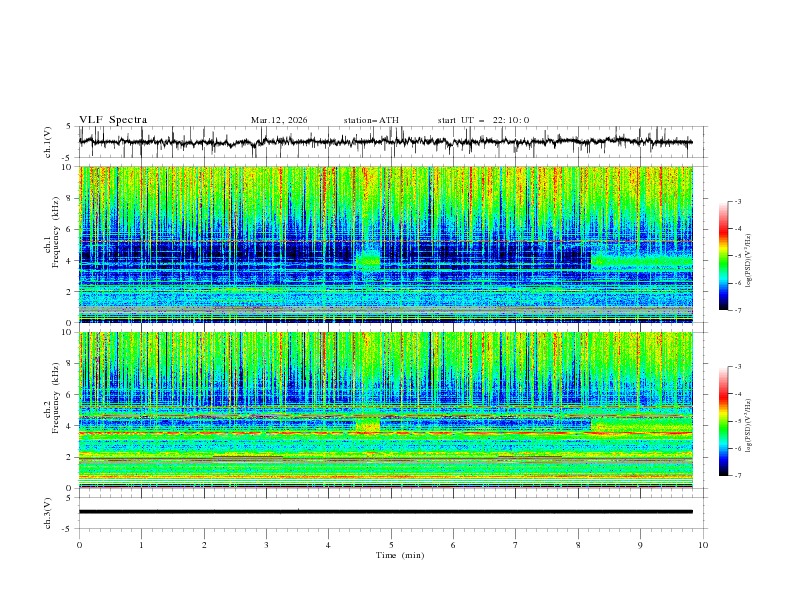This screenshot has width=792, height=612.
Task: Click the "8" kHz tick on ch.1 frequency axis
Action: tap(71, 198)
